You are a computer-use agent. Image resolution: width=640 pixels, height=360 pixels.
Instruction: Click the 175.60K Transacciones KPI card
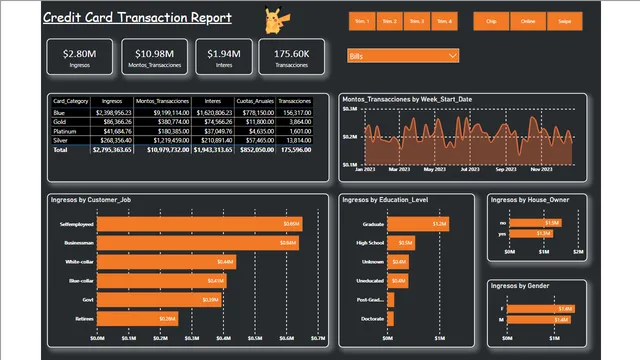click(x=291, y=57)
